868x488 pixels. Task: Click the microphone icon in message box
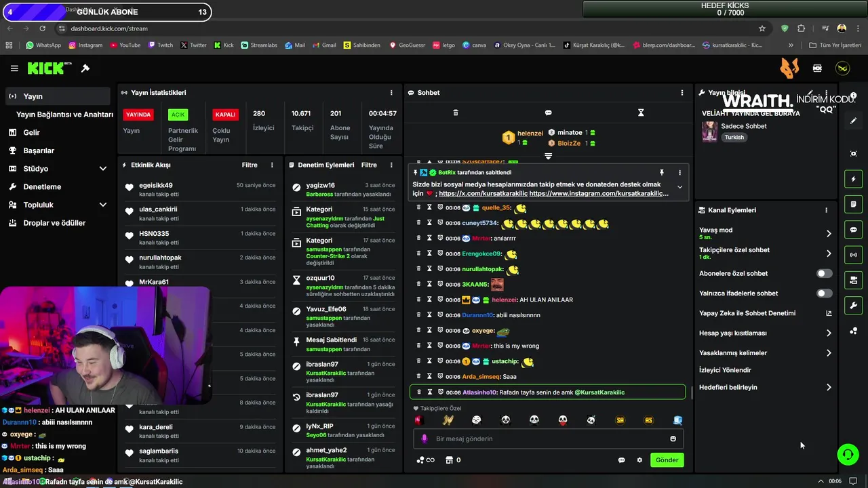[425, 439]
